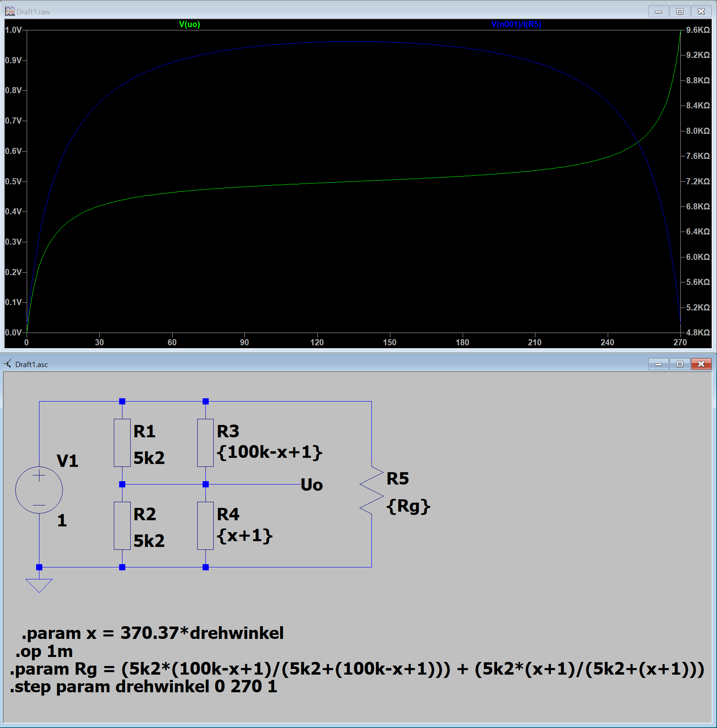Click the V1 source name label

pyautogui.click(x=67, y=461)
